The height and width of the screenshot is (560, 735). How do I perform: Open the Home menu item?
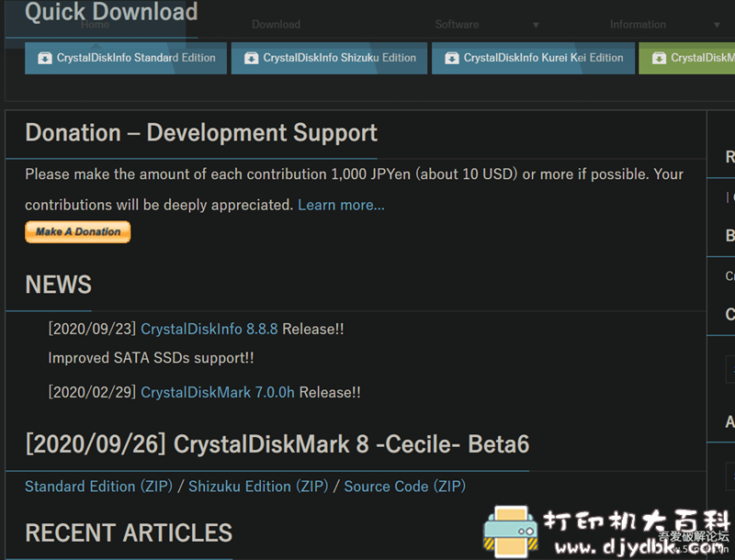coord(96,25)
